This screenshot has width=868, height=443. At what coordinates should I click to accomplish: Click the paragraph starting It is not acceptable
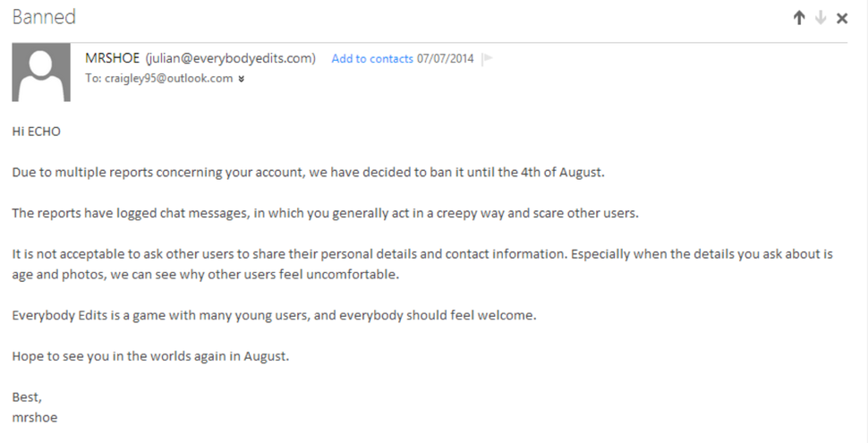(422, 264)
